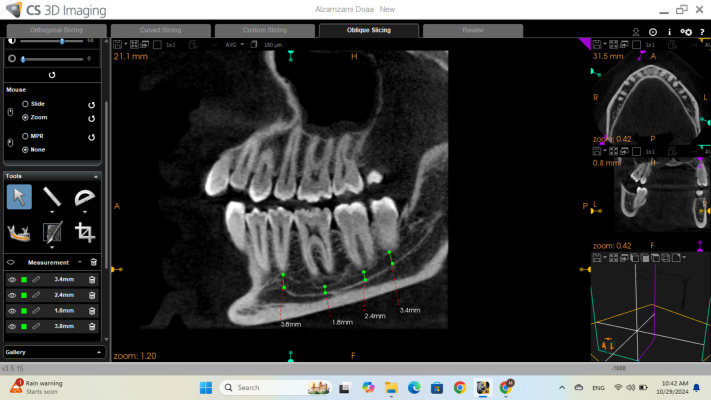The height and width of the screenshot is (400, 711).
Task: Select the arrow pointer tool
Action: coord(19,196)
